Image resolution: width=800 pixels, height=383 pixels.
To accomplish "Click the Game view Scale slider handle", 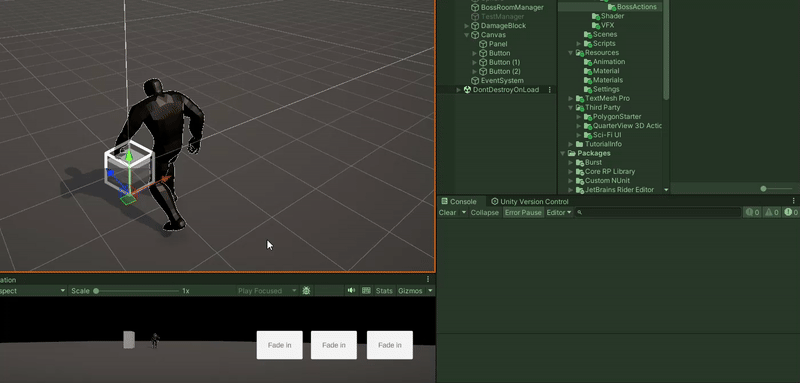I will (x=96, y=291).
